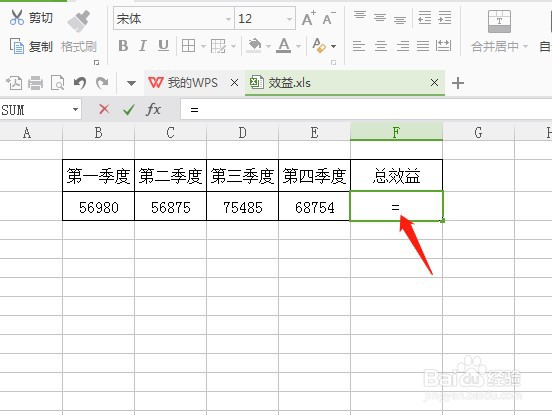The width and height of the screenshot is (552, 415).
Task: Decrease font size with A- icon
Action: click(x=329, y=19)
